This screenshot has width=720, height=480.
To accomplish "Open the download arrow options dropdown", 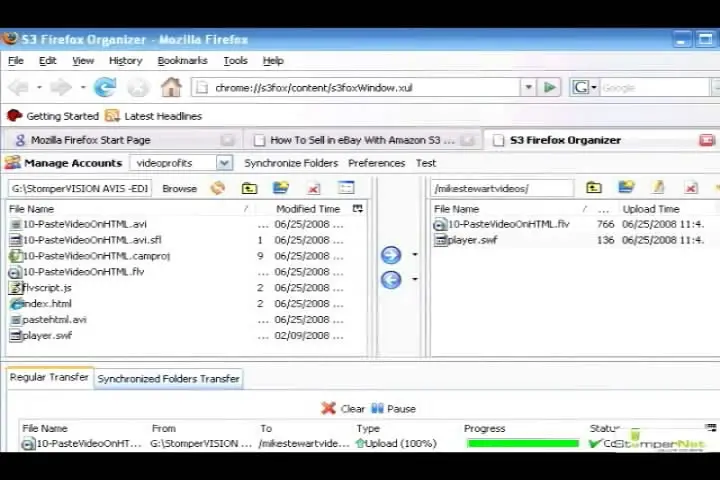I will point(415,279).
